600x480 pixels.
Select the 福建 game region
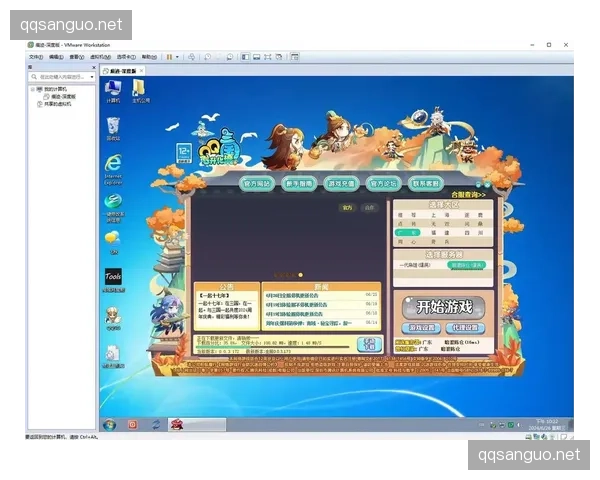click(x=440, y=233)
